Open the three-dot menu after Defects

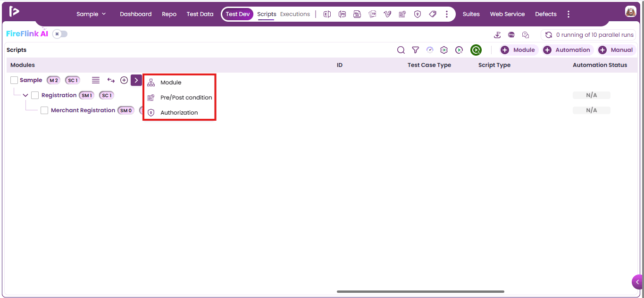[x=569, y=14]
